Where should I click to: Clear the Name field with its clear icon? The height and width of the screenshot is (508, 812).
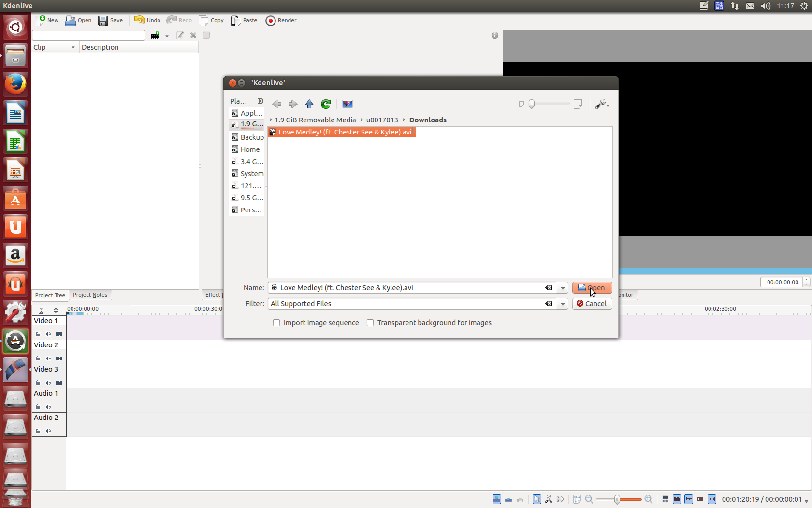[x=549, y=288]
